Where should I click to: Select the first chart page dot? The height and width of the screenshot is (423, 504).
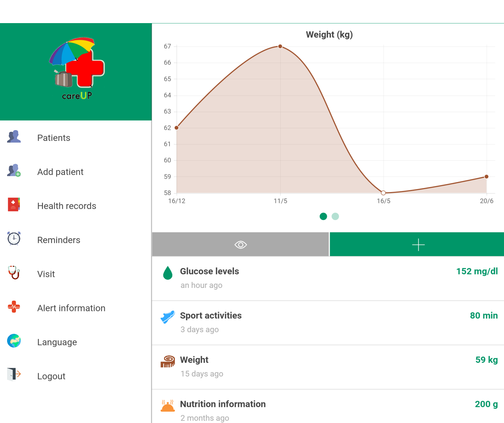(x=323, y=216)
